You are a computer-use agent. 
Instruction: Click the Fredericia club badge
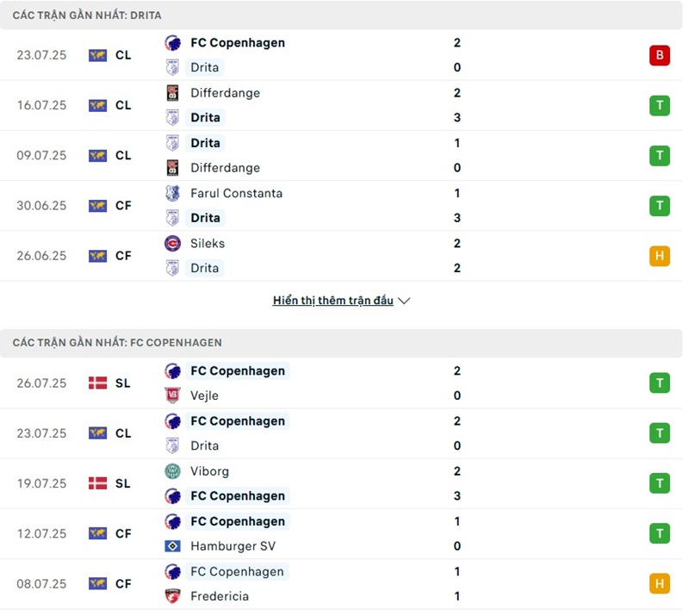point(172,596)
